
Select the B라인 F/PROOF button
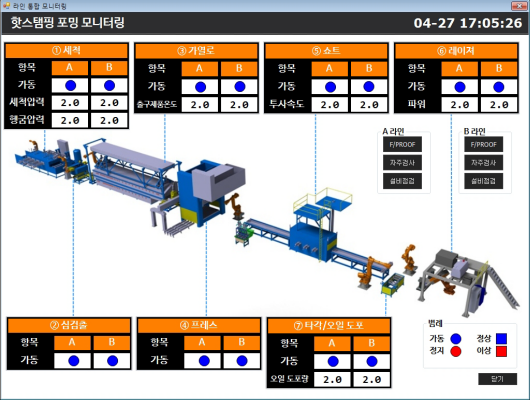click(x=484, y=145)
